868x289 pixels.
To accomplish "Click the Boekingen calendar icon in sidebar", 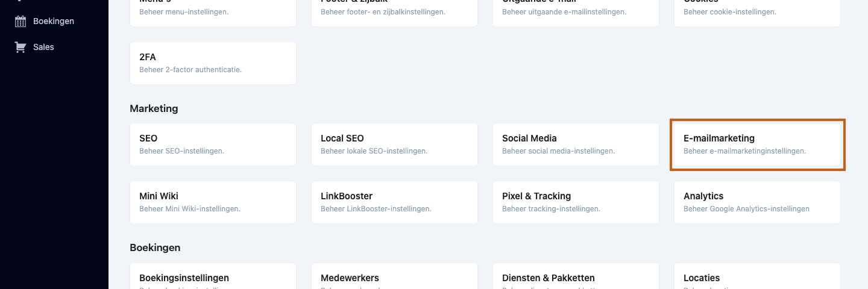I will pyautogui.click(x=20, y=21).
